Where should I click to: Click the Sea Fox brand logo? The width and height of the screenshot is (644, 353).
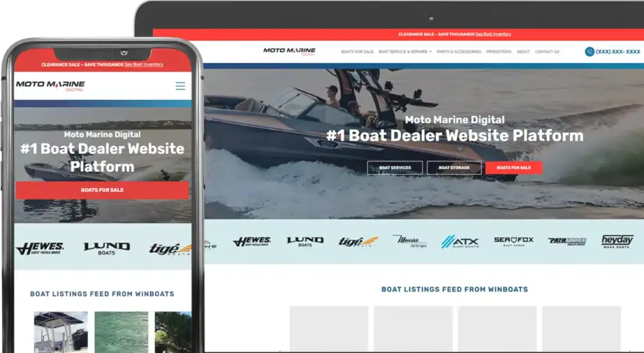[x=513, y=241]
